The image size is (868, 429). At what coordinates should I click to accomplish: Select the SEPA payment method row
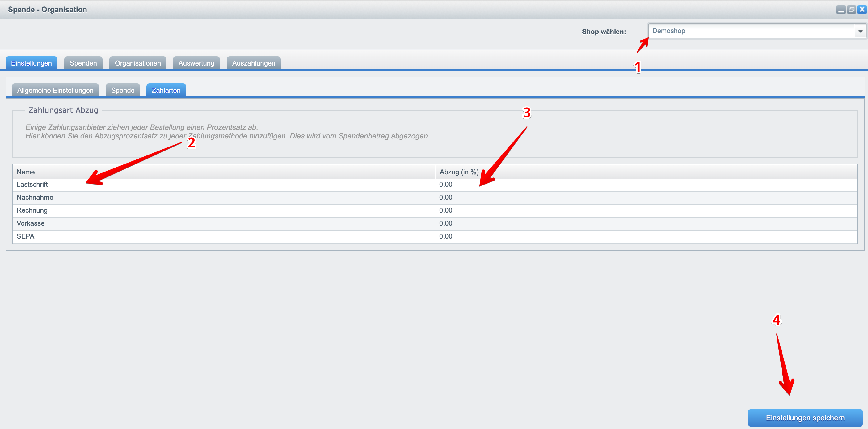(x=26, y=236)
